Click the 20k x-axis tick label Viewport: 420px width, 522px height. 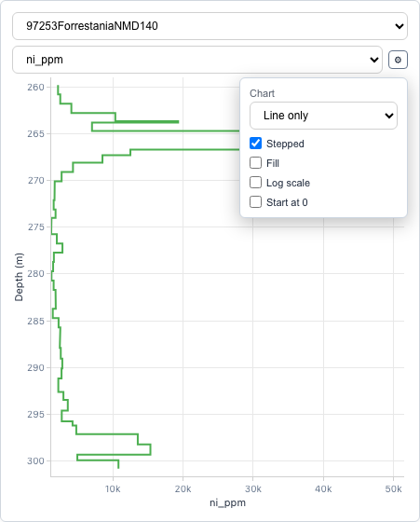pos(183,489)
